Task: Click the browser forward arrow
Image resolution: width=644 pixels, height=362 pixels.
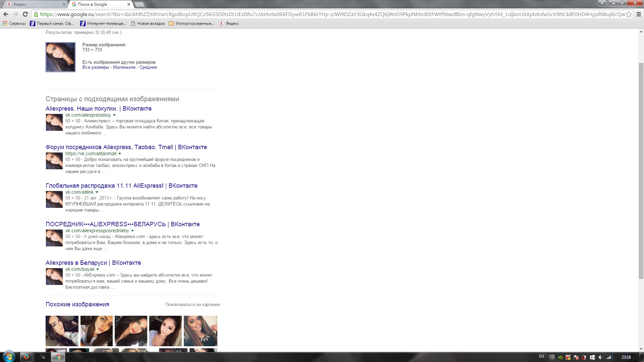Action: [15, 14]
